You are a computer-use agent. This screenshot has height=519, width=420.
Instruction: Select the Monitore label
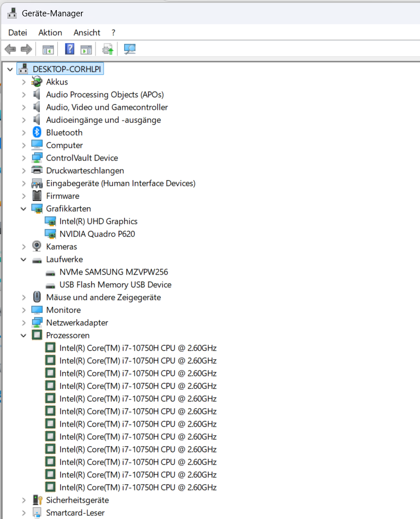pyautogui.click(x=64, y=310)
